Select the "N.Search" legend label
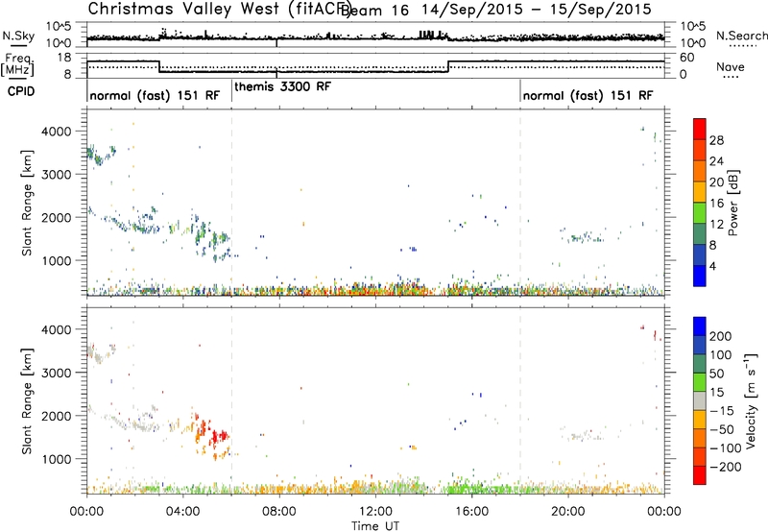The image size is (768, 532). pos(741,36)
